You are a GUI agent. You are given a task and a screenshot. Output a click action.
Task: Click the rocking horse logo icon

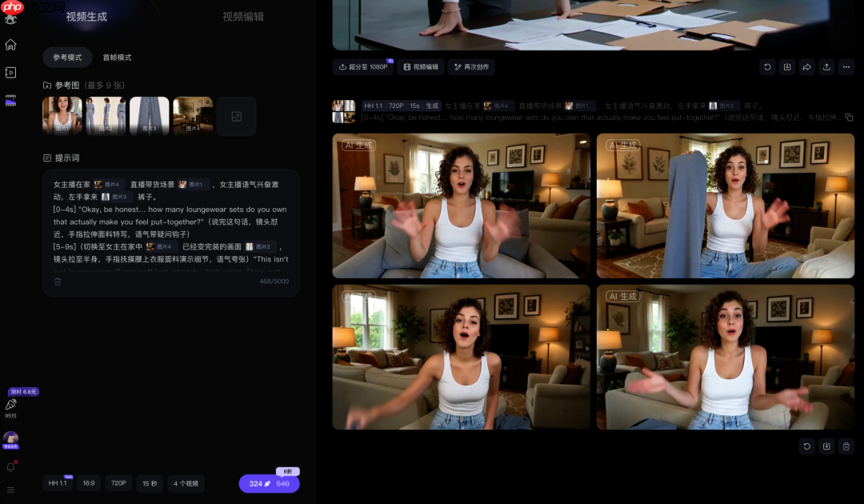(10, 19)
